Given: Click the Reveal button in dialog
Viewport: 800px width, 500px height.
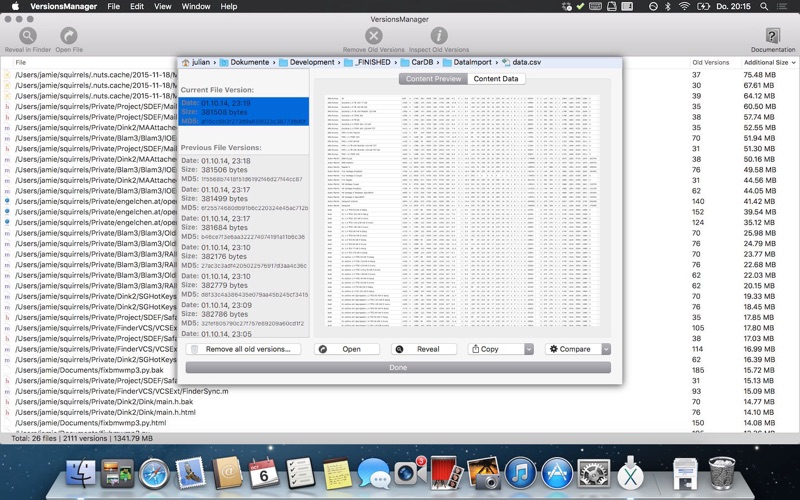Looking at the screenshot, I should (423, 349).
